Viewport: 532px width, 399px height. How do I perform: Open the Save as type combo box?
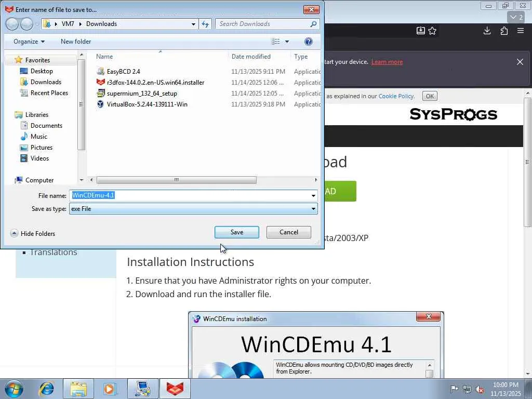pos(193,209)
